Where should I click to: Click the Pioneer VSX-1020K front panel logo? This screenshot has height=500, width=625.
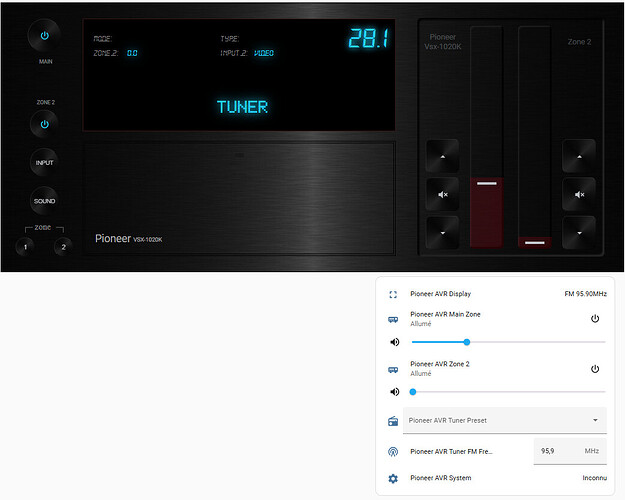click(128, 238)
